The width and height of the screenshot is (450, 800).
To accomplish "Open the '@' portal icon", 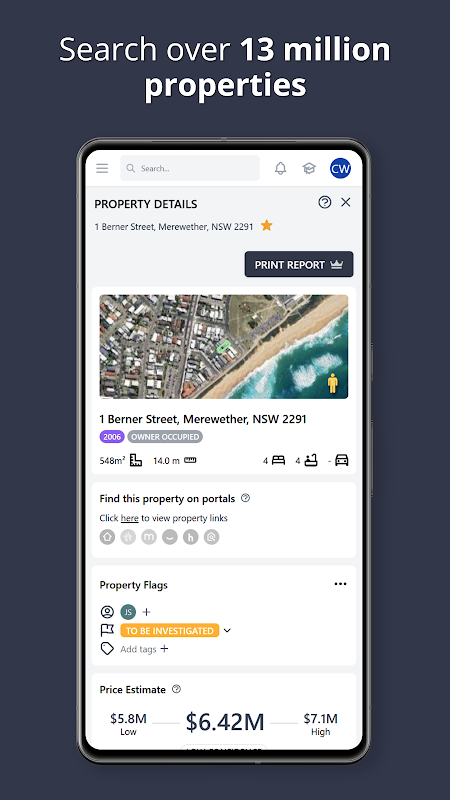I will [211, 537].
